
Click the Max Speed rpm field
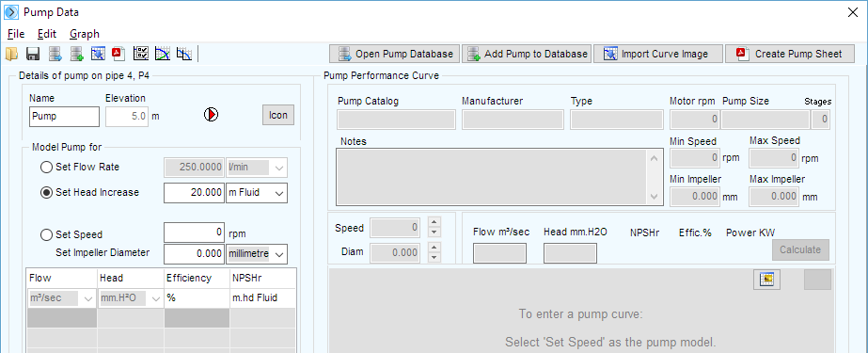point(774,158)
